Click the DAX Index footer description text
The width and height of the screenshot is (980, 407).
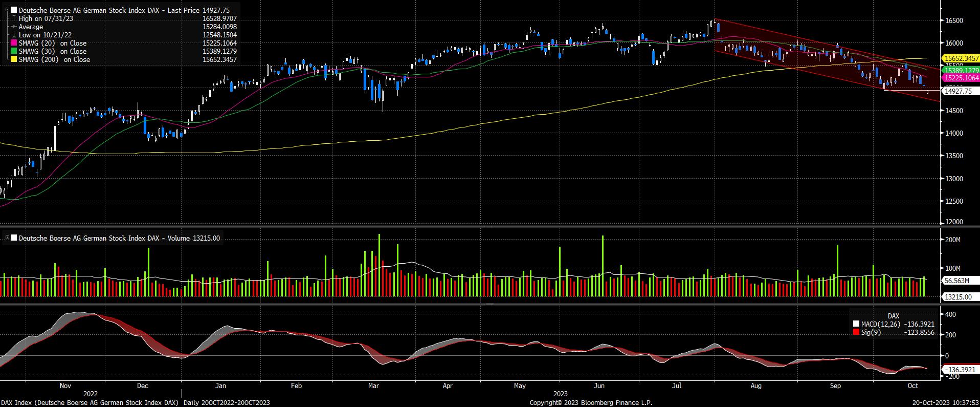(136, 403)
